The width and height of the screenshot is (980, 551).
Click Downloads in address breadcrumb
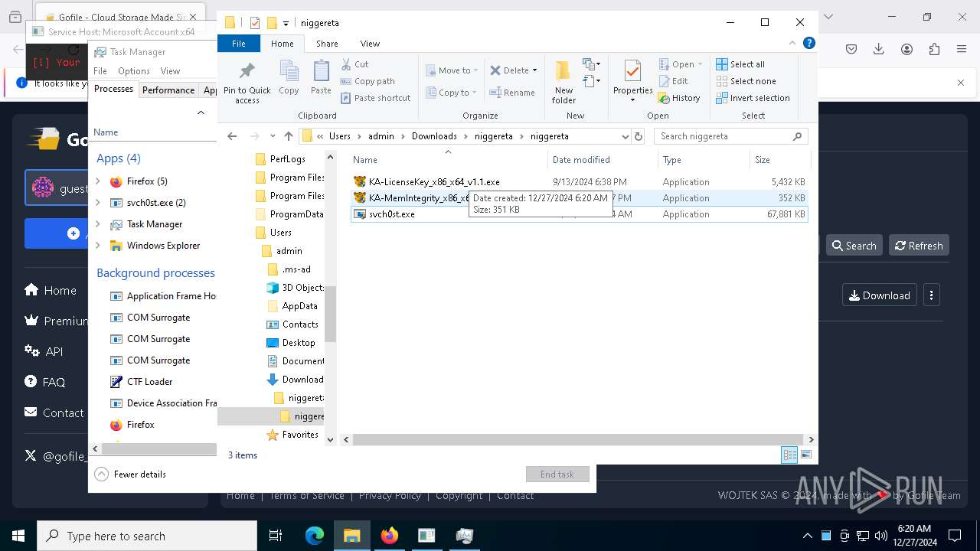(434, 136)
